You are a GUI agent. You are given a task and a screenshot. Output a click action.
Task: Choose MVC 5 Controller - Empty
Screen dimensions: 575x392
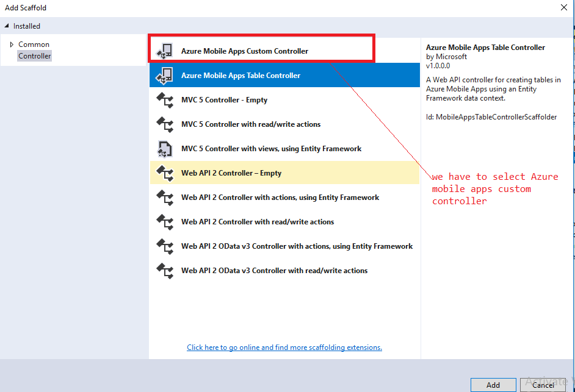(284, 99)
